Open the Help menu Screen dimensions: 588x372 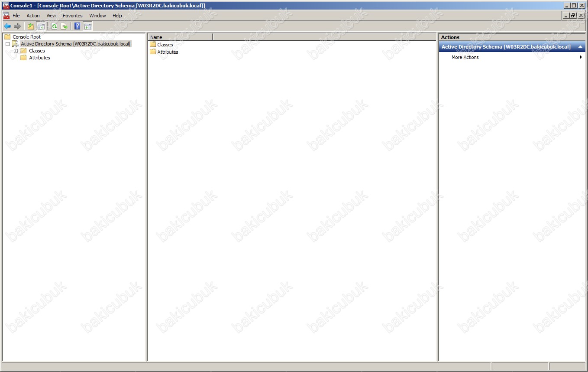coord(117,16)
